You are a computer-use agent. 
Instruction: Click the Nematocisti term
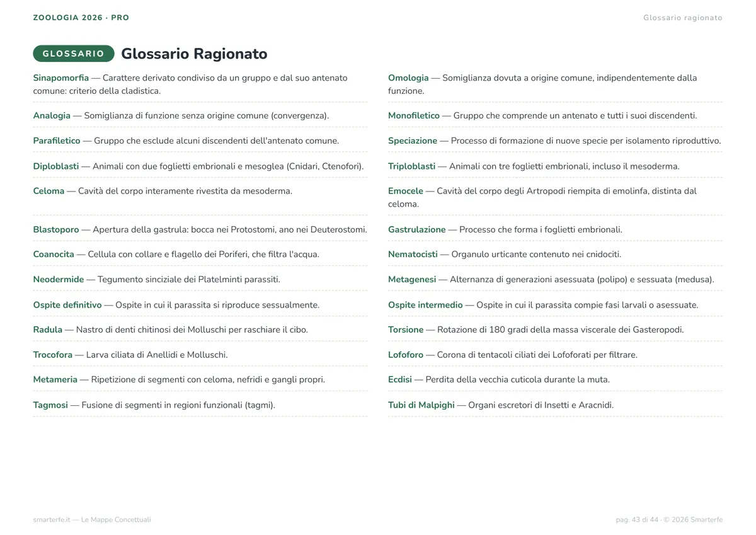(413, 255)
